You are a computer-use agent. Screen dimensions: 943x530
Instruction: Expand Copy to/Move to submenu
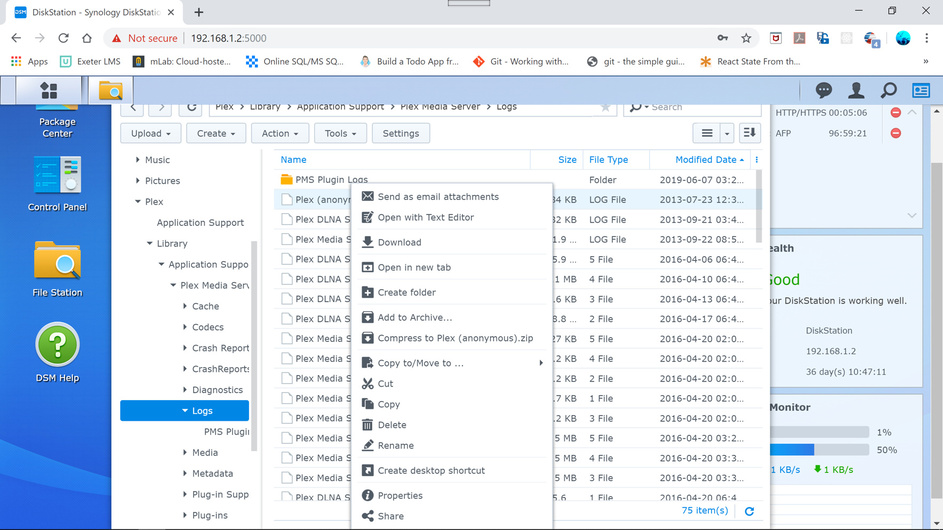click(541, 363)
